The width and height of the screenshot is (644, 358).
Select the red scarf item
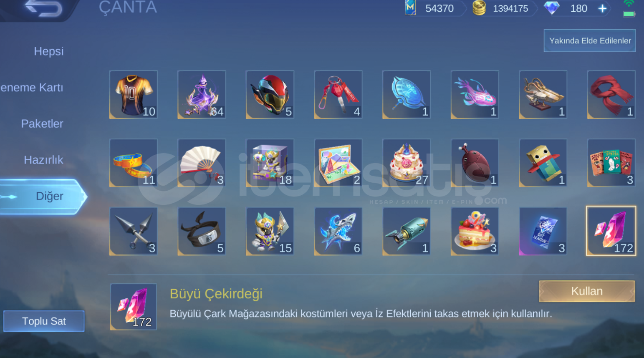tap(611, 95)
